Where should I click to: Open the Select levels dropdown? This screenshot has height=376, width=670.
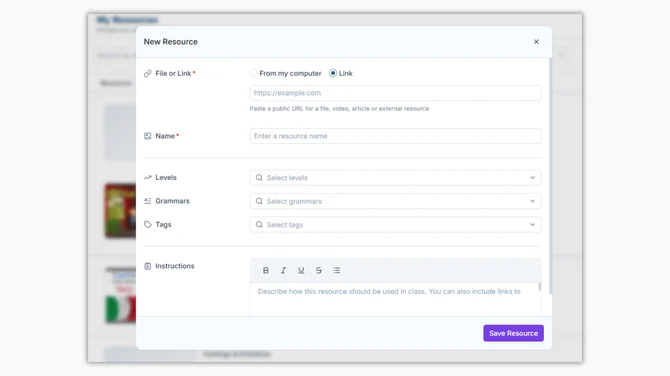(x=395, y=178)
